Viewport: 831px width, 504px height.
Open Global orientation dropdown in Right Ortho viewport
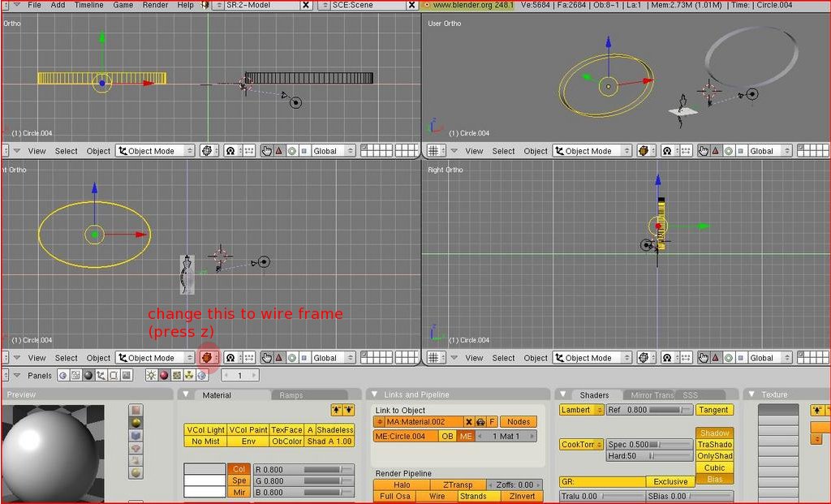[770, 358]
